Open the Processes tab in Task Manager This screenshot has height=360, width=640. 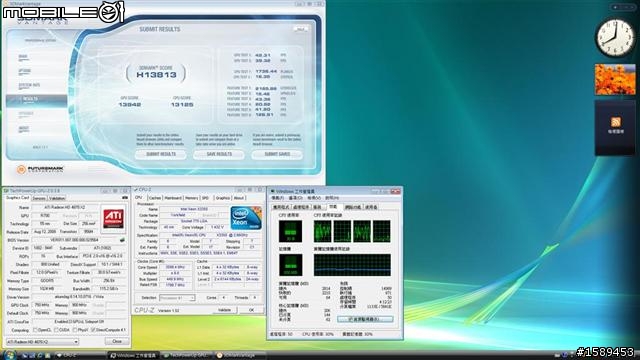click(x=301, y=207)
